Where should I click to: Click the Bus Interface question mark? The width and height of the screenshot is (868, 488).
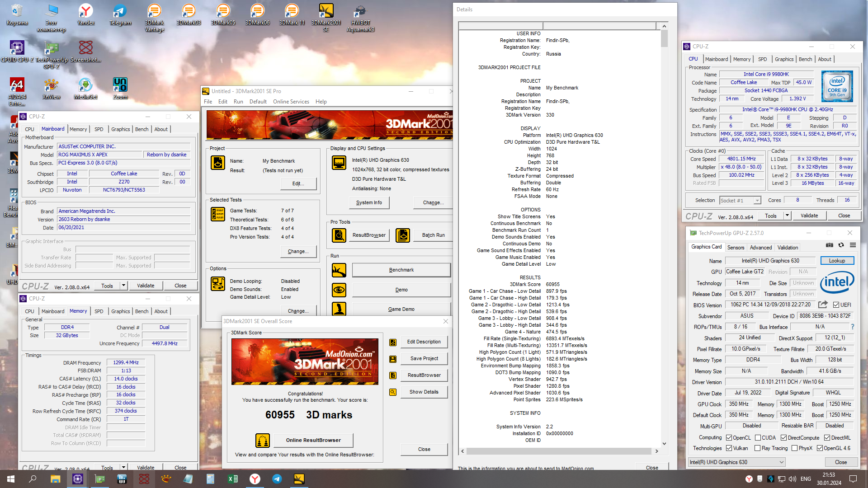tap(853, 327)
